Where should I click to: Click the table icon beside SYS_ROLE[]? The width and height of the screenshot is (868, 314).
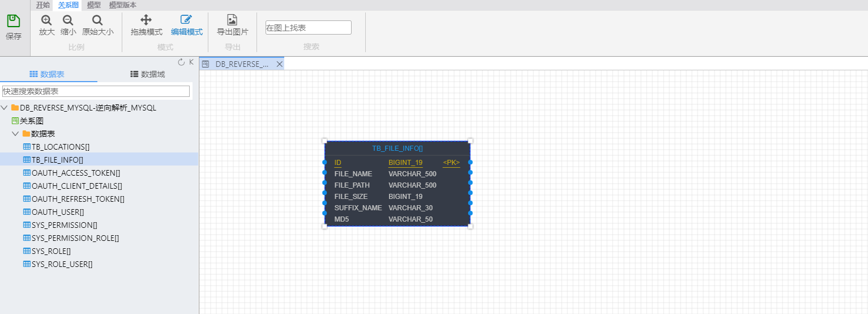click(x=27, y=251)
